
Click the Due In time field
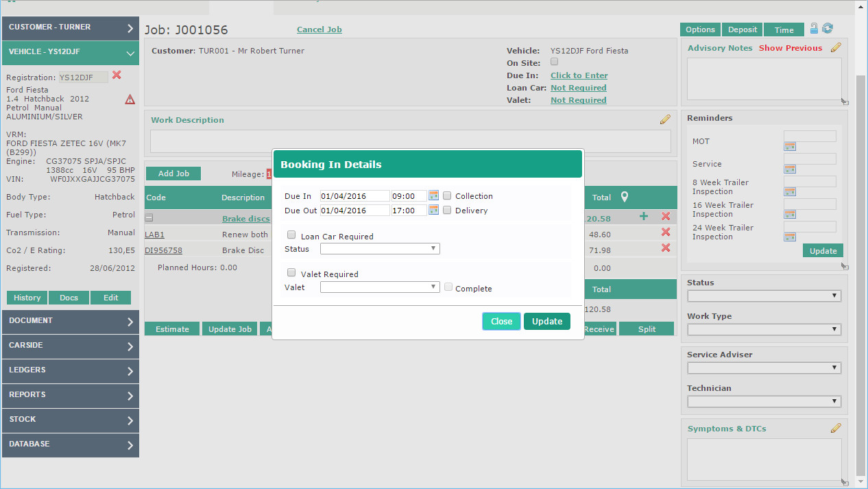[408, 196]
